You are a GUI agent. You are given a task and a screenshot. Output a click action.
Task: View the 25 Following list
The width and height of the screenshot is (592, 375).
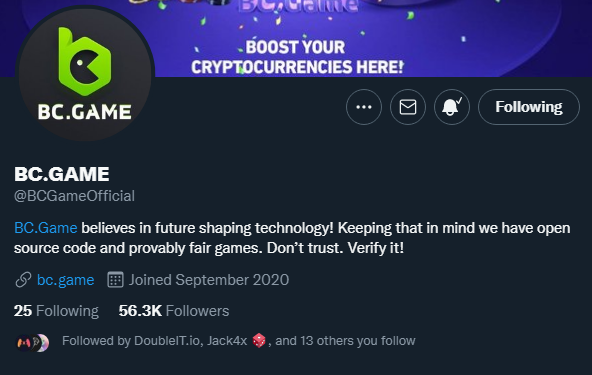(56, 311)
